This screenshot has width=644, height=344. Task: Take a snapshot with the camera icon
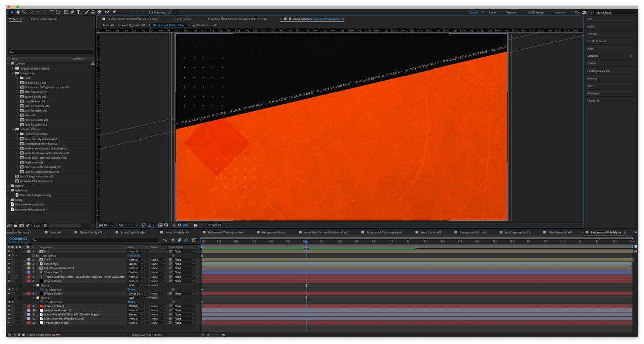[196, 225]
